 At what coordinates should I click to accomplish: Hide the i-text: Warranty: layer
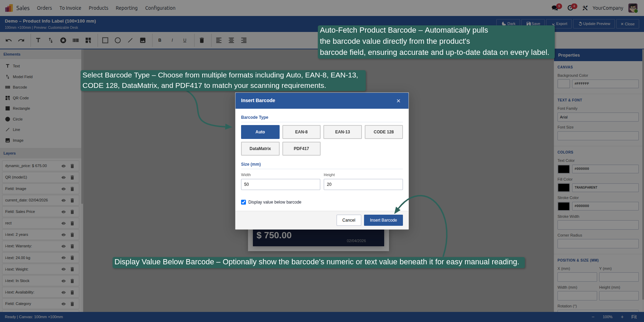pyautogui.click(x=64, y=246)
